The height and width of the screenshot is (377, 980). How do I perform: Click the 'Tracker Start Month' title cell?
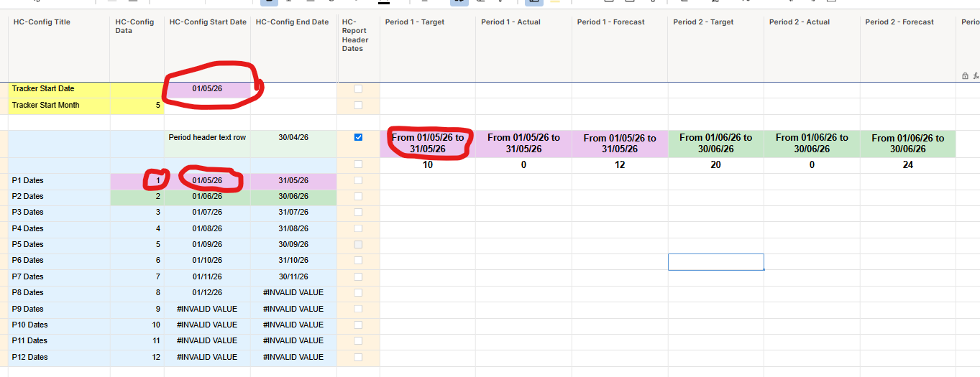[59, 106]
